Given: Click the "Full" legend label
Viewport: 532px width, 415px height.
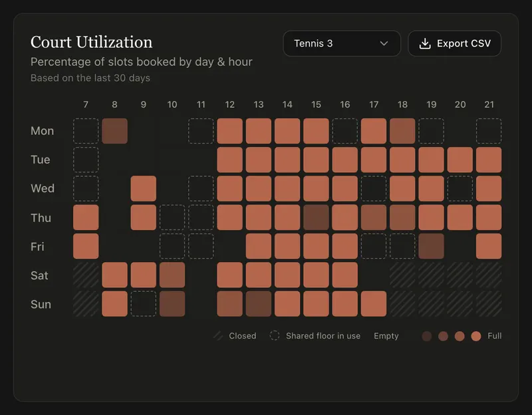Looking at the screenshot, I should tap(494, 336).
